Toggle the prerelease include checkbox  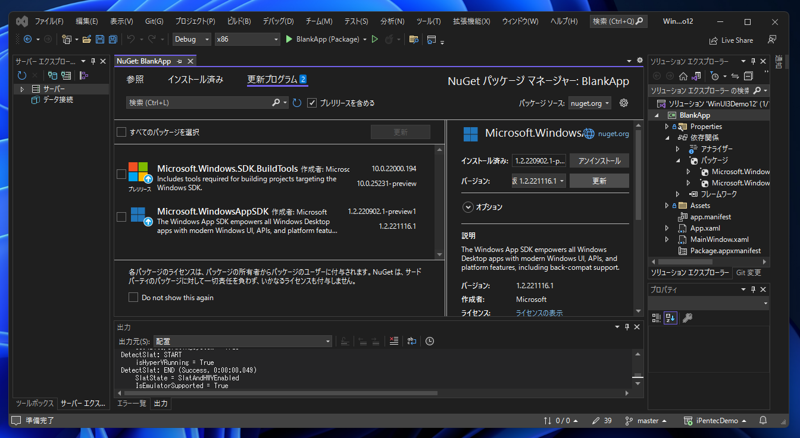pyautogui.click(x=312, y=103)
